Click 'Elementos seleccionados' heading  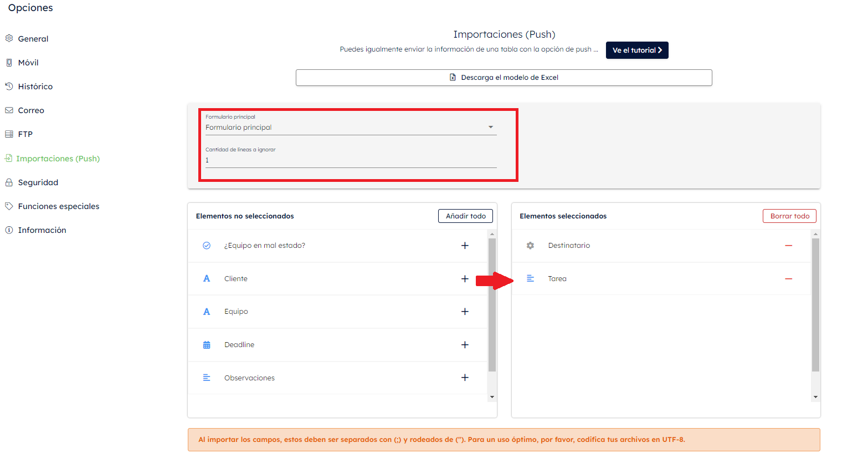563,216
